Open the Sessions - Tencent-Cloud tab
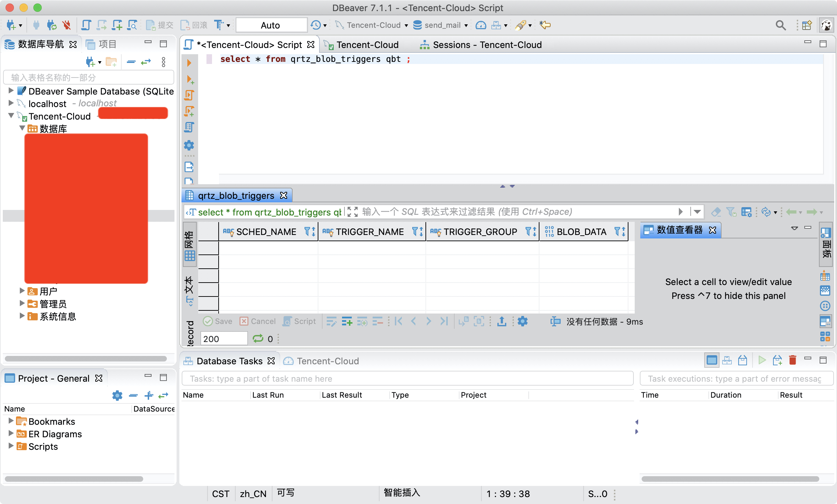 click(x=481, y=45)
